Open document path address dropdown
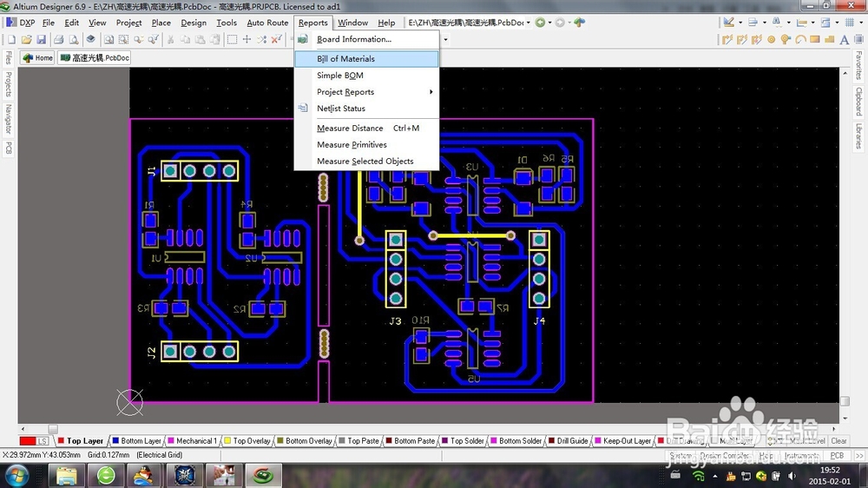Image resolution: width=868 pixels, height=488 pixels. [528, 23]
